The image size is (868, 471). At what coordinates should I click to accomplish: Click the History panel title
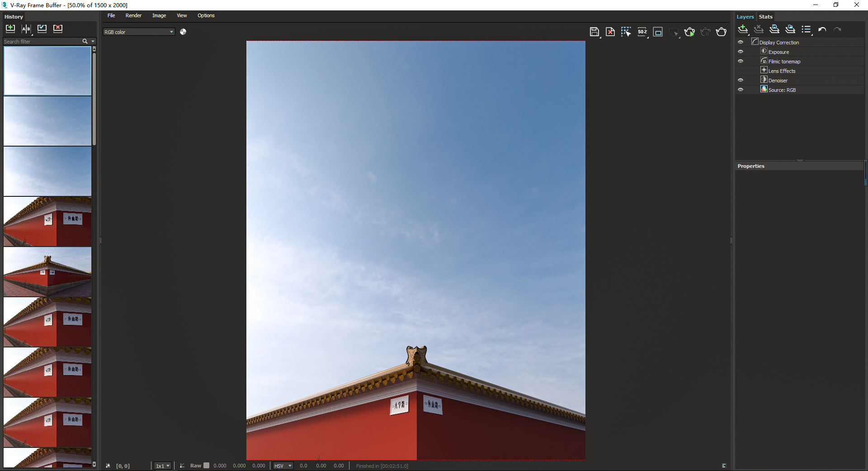pos(14,17)
